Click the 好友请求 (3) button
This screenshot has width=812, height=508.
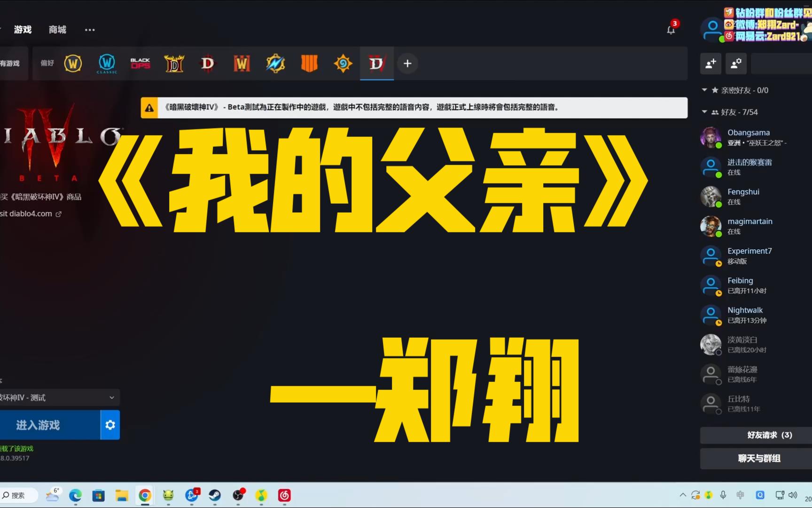(756, 435)
